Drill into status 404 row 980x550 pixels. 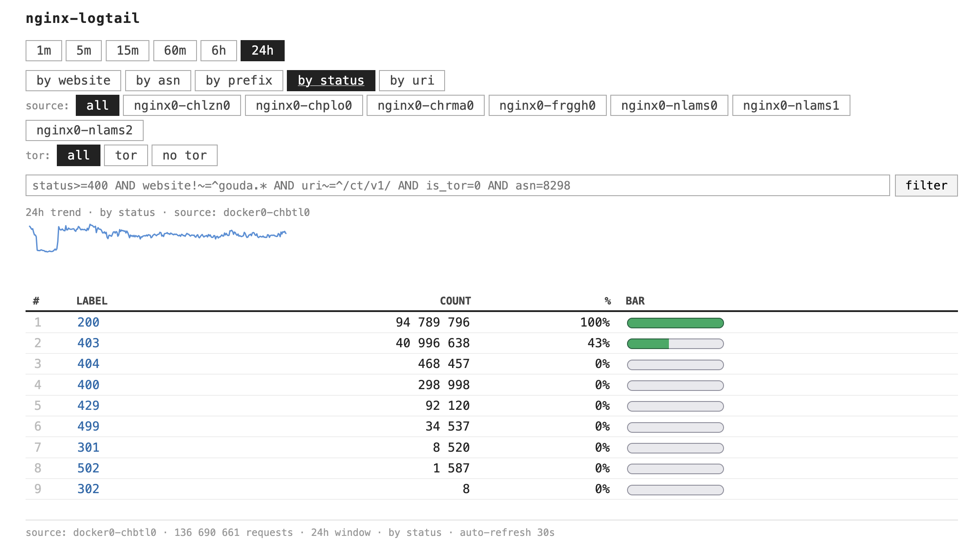pos(88,364)
